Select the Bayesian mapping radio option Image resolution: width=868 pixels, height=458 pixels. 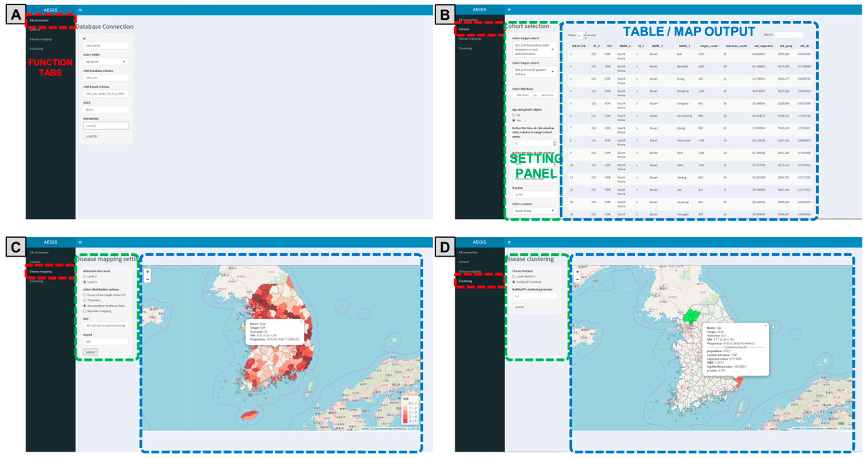85,311
